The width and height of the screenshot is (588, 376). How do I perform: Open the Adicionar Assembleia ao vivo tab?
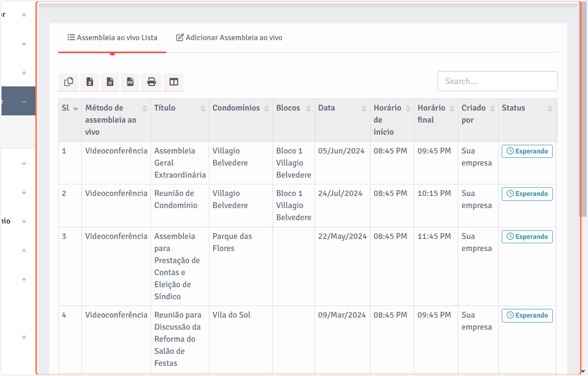coord(229,37)
